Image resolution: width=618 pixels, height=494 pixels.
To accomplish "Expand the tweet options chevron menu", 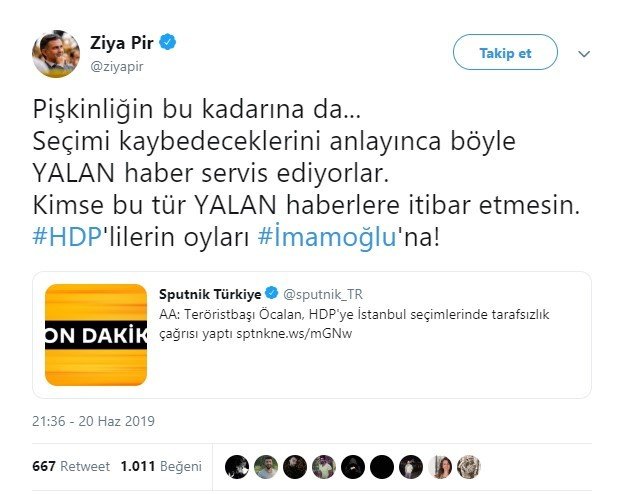I will coord(584,54).
